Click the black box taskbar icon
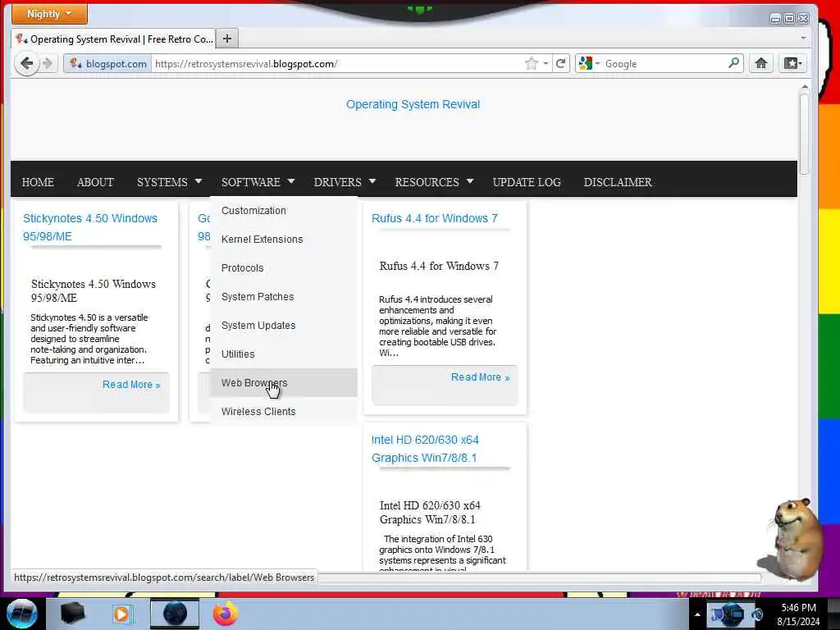840x630 pixels. tap(72, 614)
